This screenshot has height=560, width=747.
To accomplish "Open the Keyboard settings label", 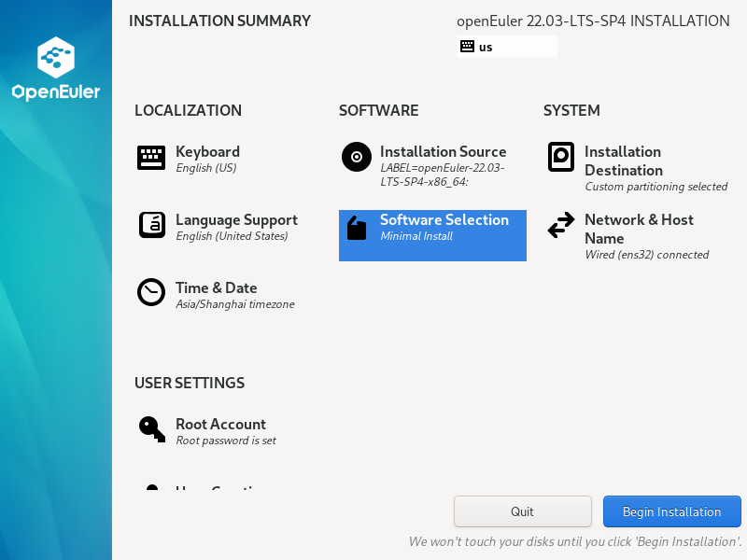I will pyautogui.click(x=207, y=151).
